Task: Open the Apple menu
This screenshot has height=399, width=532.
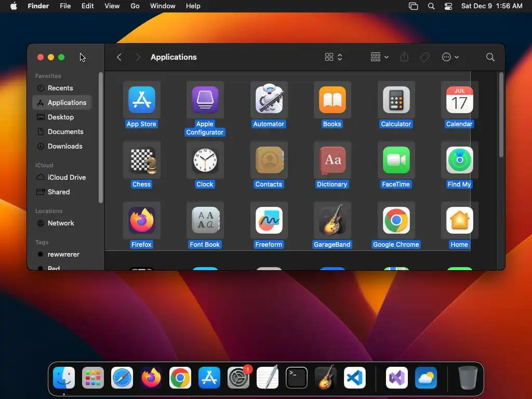Action: point(14,6)
